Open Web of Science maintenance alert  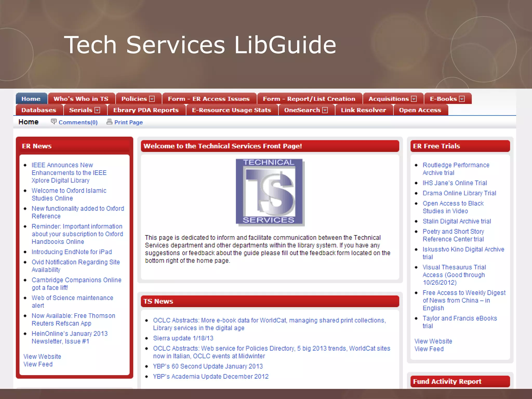click(72, 302)
